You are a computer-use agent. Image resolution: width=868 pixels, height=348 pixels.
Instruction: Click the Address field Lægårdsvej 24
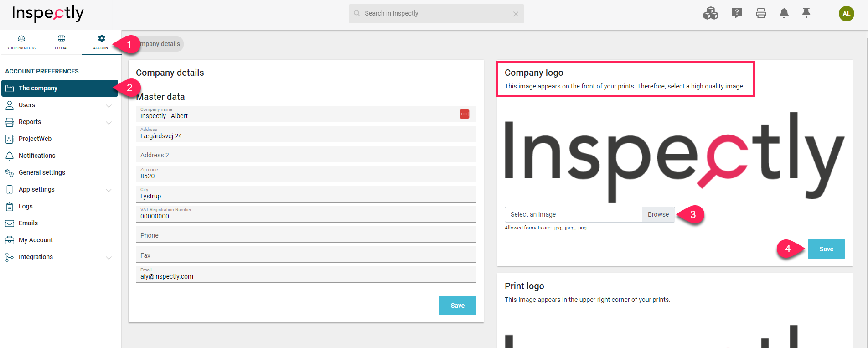coord(306,134)
